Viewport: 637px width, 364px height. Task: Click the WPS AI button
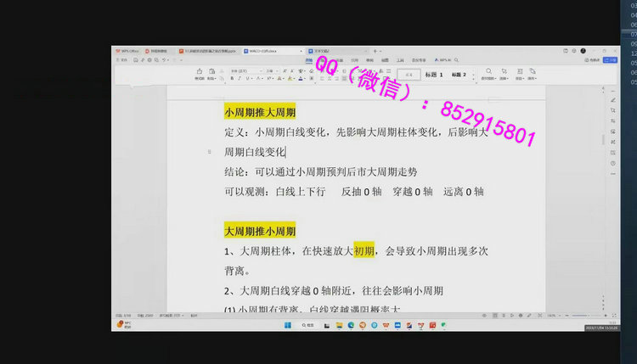443,61
